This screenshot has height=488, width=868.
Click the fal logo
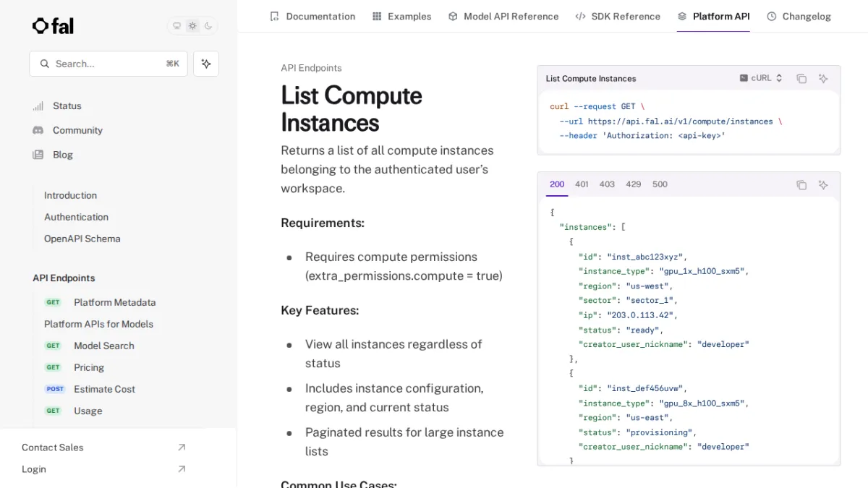click(53, 26)
